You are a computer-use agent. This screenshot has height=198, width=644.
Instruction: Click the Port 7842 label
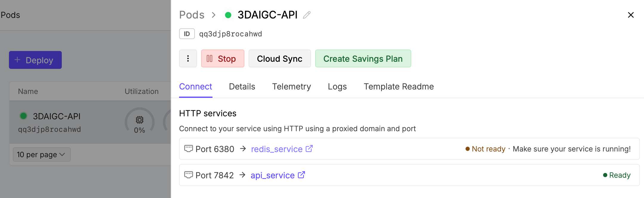(215, 175)
